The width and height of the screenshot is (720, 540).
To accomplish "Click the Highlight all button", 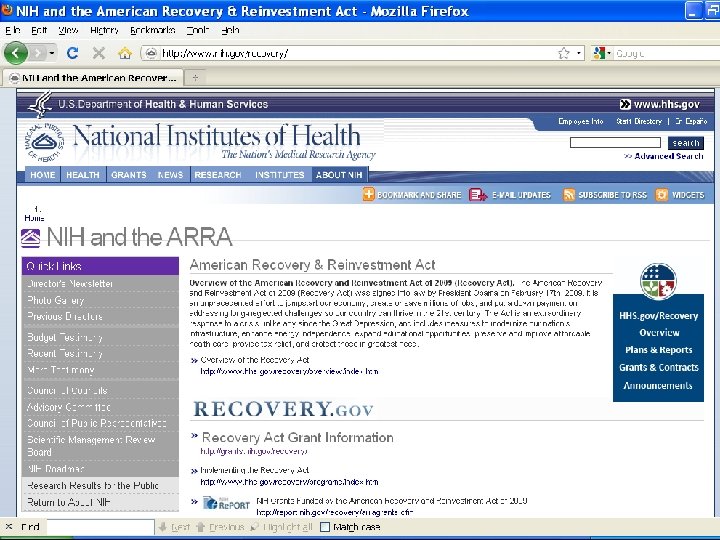I will [281, 527].
